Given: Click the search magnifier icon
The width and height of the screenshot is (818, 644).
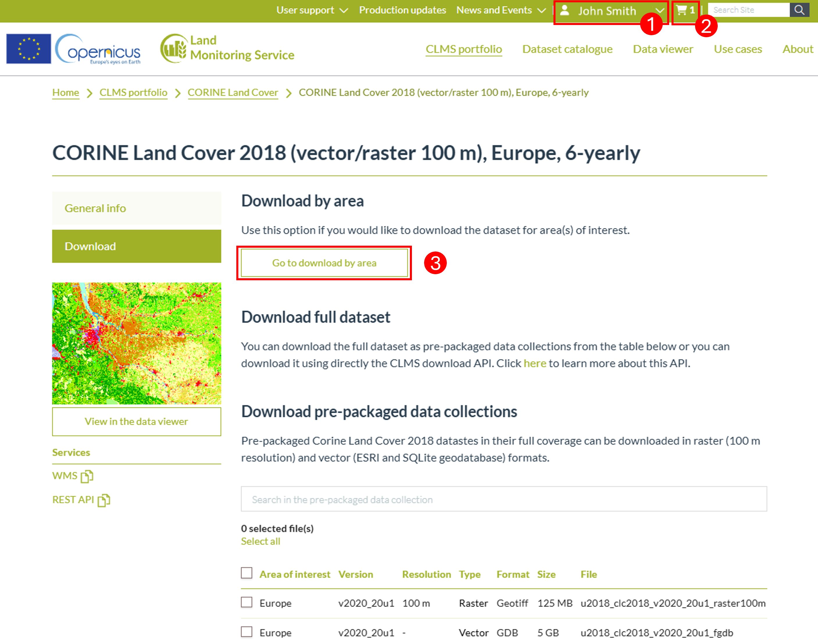Looking at the screenshot, I should (799, 10).
